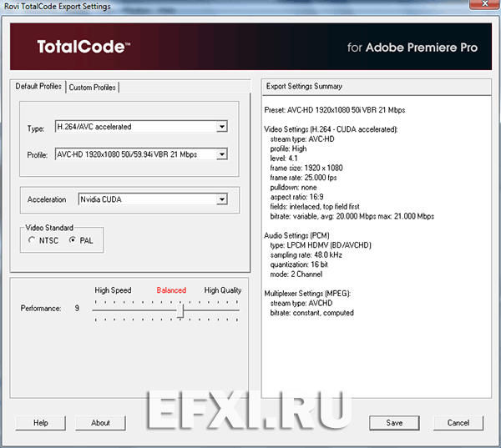Click the About button
The width and height of the screenshot is (501, 448).
pyautogui.click(x=101, y=423)
